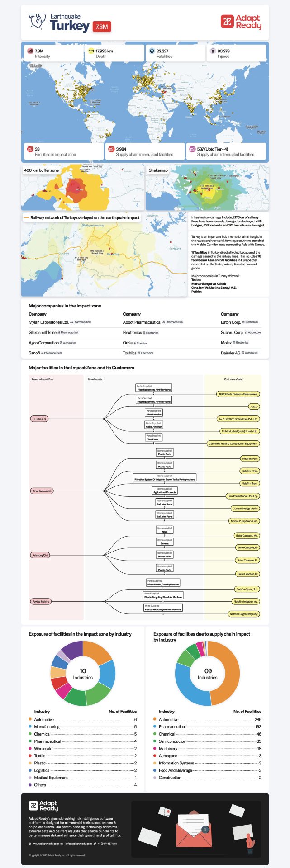Viewport: 290px width, 868px height.
Task: Click the yellow Depth ruler icon
Action: (x=91, y=51)
